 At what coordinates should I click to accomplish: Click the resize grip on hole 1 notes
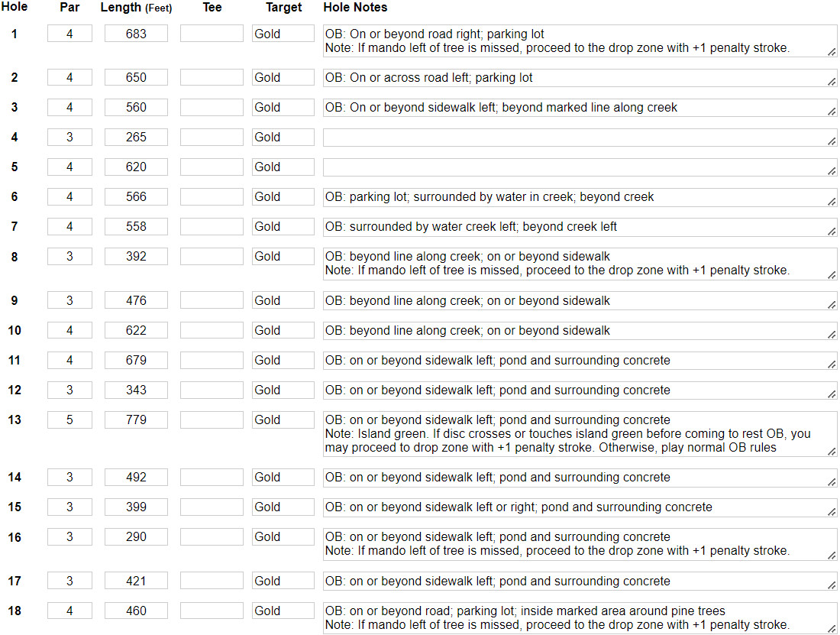click(831, 52)
